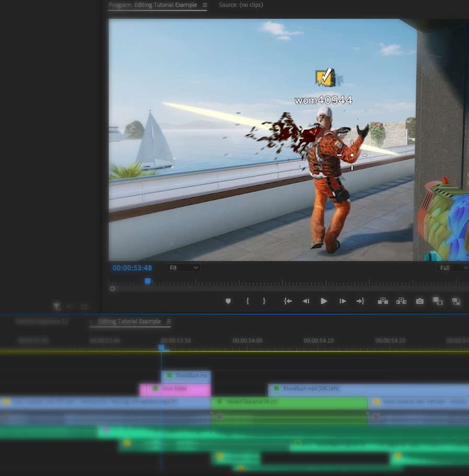This screenshot has width=469, height=476.
Task: Open the Nested Sequence 12 timeline tab
Action: (x=42, y=321)
